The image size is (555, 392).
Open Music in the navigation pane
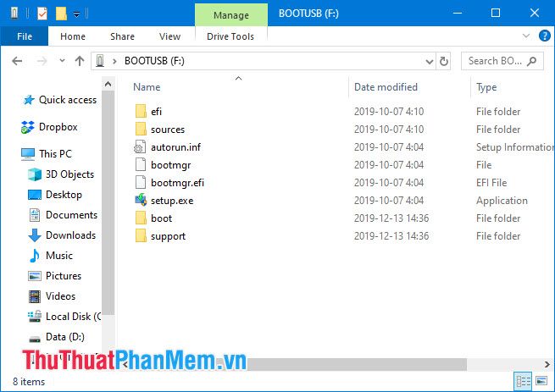pos(51,256)
